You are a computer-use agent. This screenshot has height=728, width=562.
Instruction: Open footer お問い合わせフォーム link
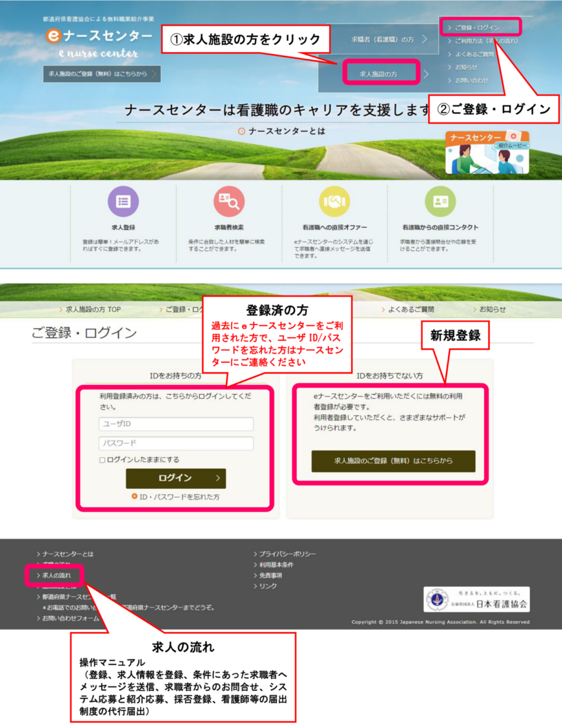68,618
